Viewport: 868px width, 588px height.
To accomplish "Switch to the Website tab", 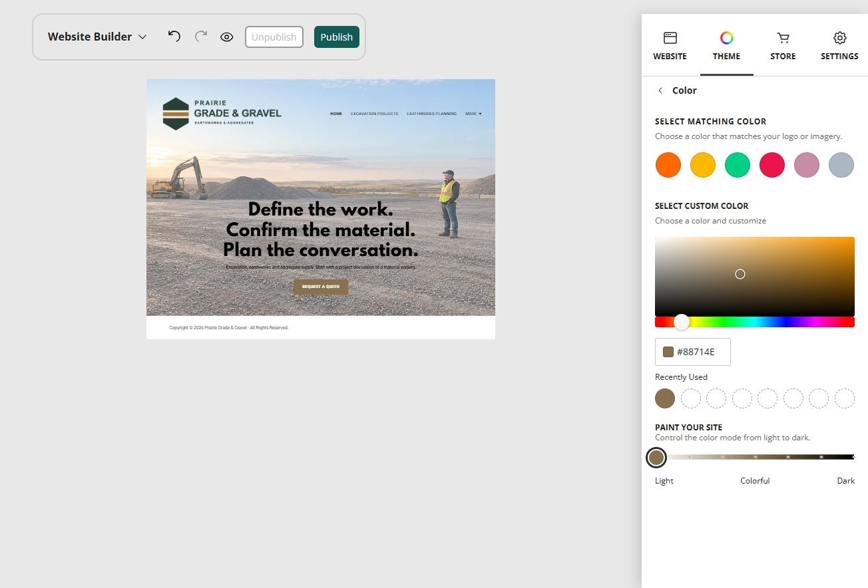I will pyautogui.click(x=670, y=47).
